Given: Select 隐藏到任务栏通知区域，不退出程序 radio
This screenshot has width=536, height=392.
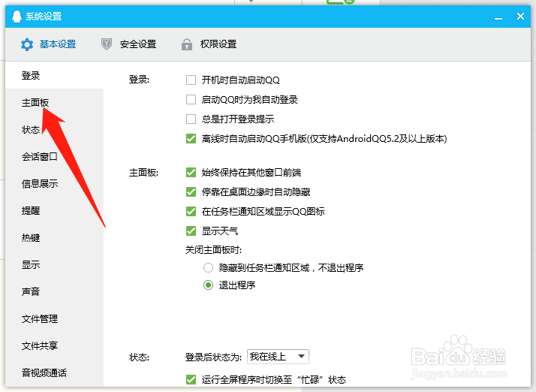Looking at the screenshot, I should click(x=208, y=267).
